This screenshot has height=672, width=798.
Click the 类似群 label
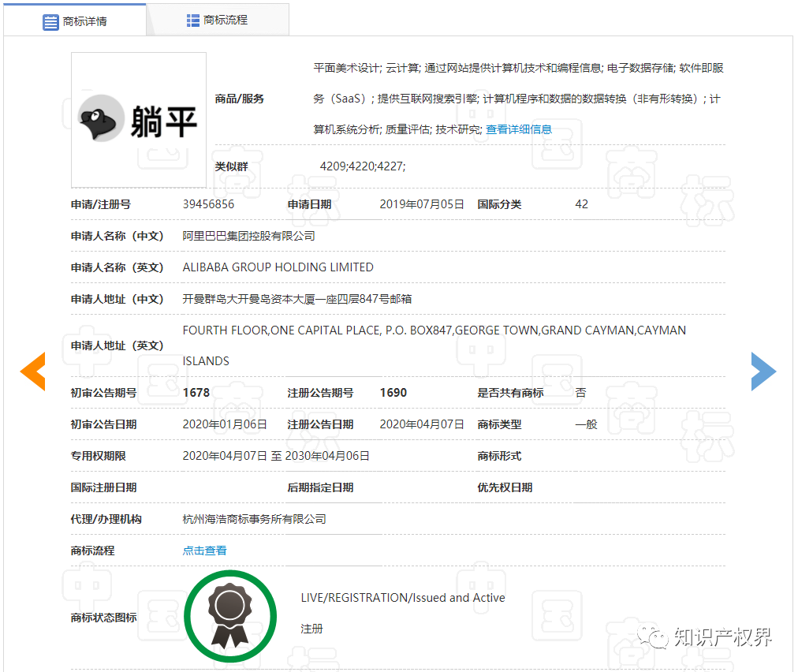point(232,166)
